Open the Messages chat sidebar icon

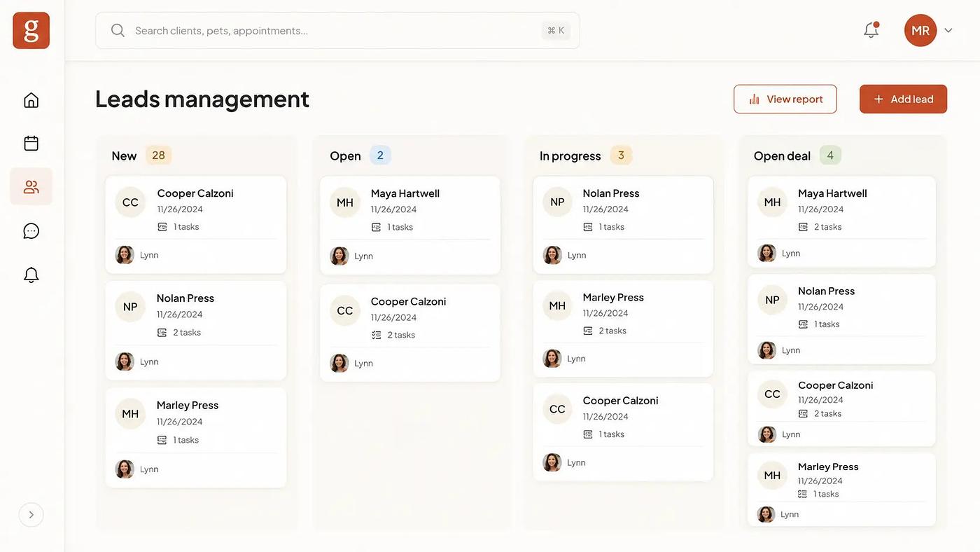(31, 230)
